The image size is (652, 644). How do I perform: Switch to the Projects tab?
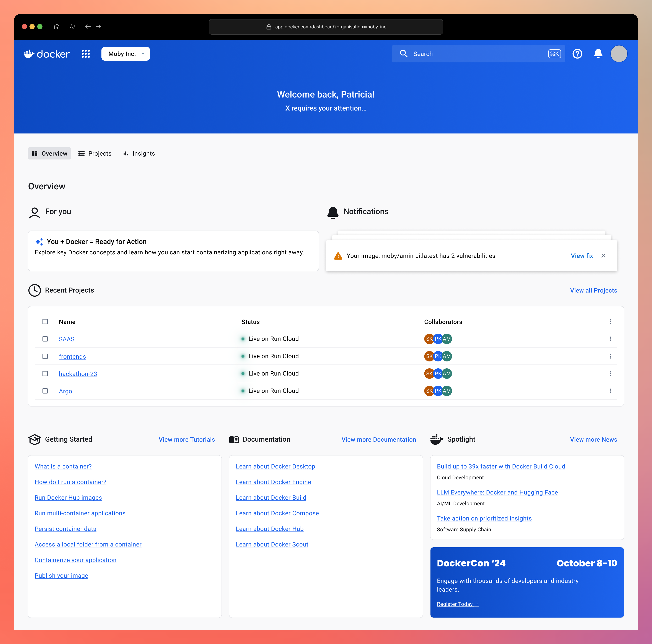click(95, 153)
